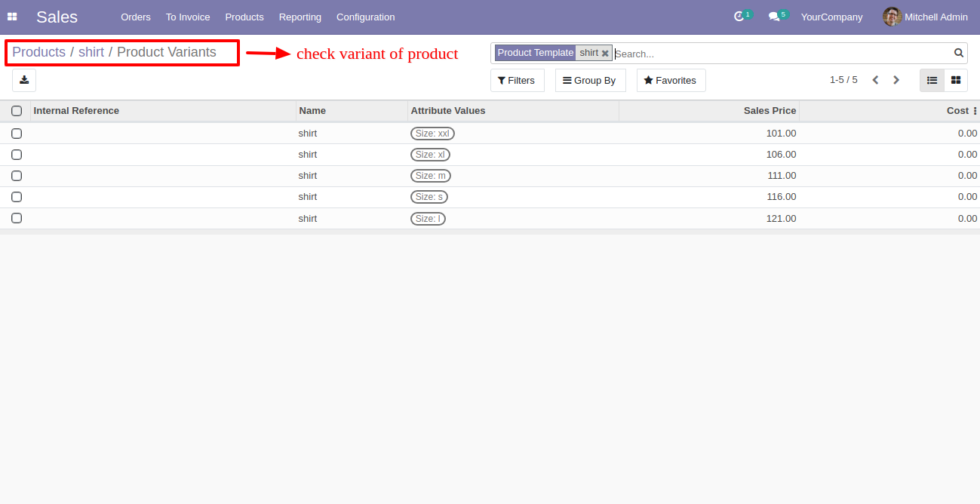This screenshot has width=980, height=504.
Task: Go to next page arrow
Action: coord(896,80)
